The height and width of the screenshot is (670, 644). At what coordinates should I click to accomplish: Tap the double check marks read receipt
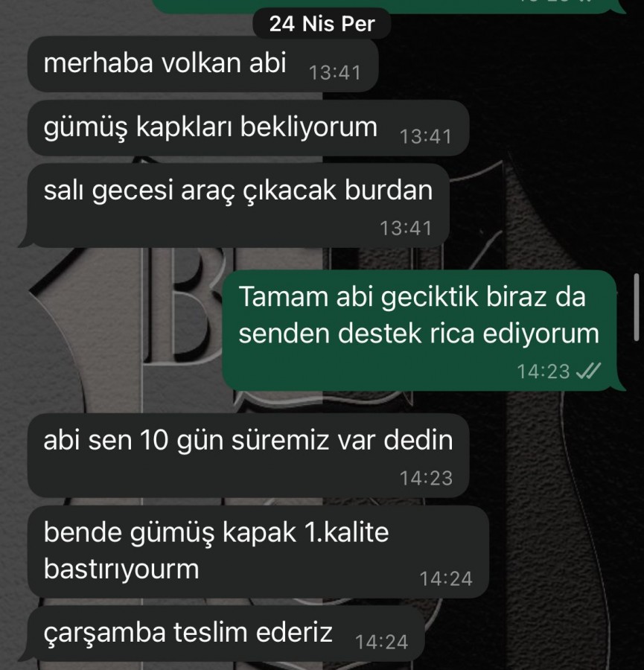click(588, 371)
